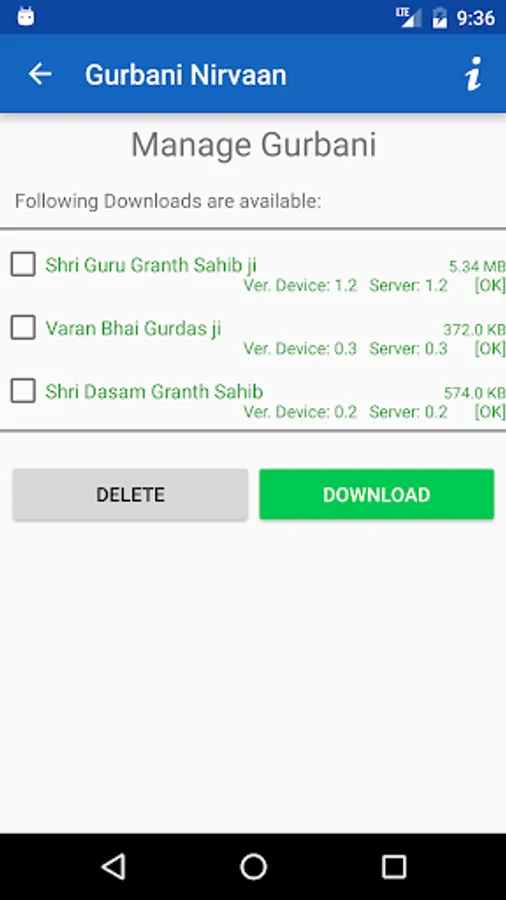Open recent apps square button
The width and height of the screenshot is (506, 900).
click(x=394, y=866)
